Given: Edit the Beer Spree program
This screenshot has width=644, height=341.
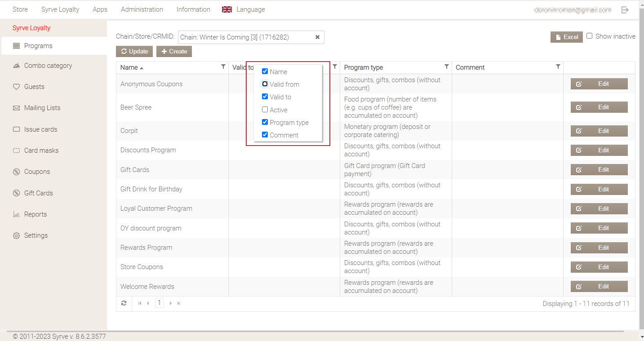Looking at the screenshot, I should point(599,107).
